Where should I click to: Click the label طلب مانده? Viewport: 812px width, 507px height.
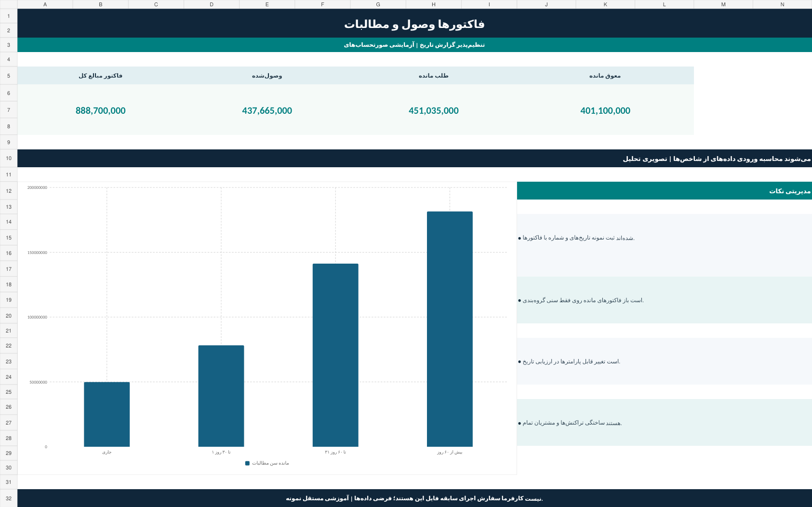(x=434, y=76)
